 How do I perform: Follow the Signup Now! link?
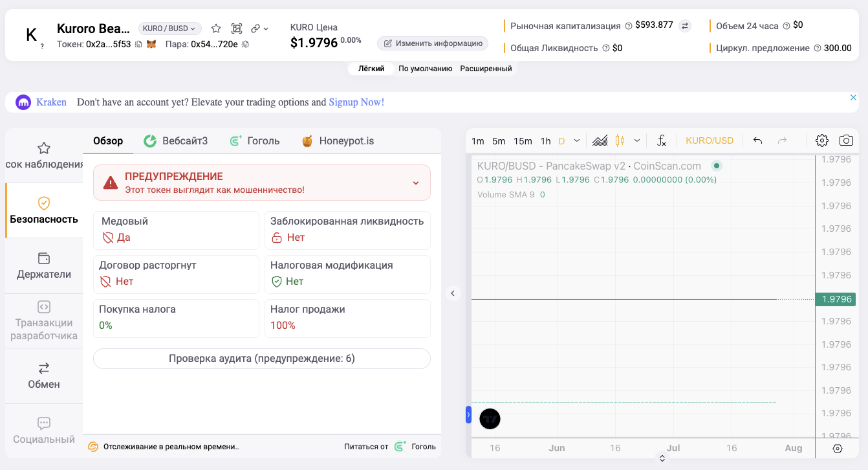coord(356,102)
